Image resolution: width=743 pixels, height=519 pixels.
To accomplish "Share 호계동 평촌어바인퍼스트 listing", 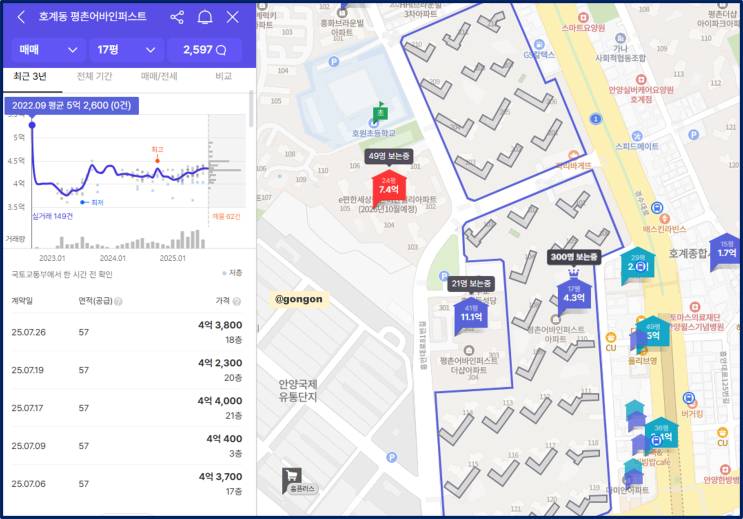I will click(x=177, y=17).
